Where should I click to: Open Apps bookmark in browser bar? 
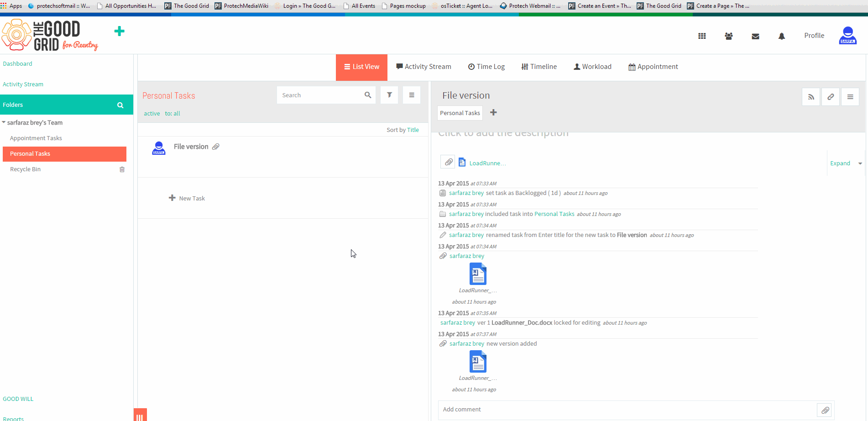(11, 6)
